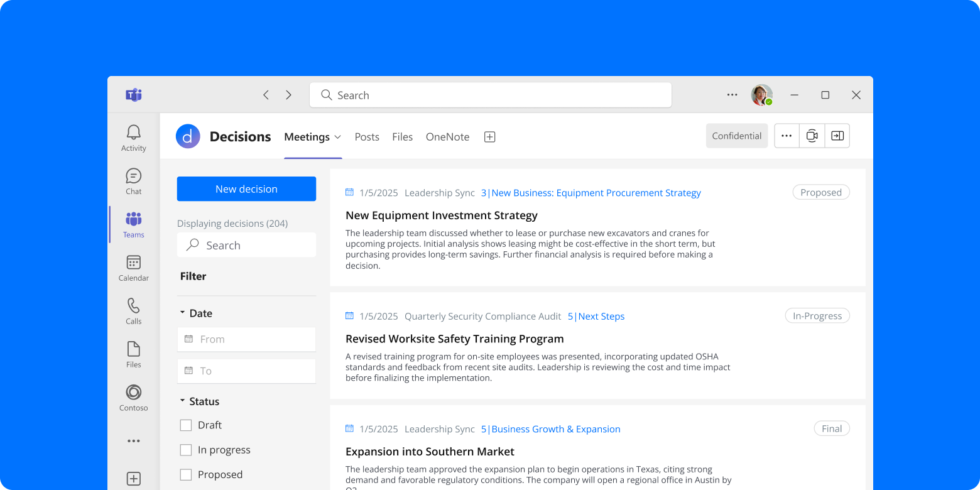980x490 pixels.
Task: Open Files app in left sidebar
Action: 133,355
